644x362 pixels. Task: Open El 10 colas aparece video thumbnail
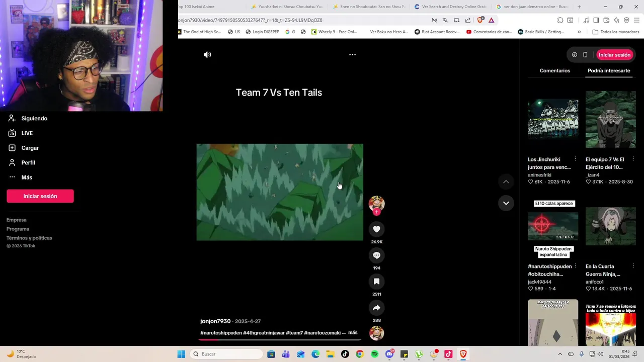553,227
